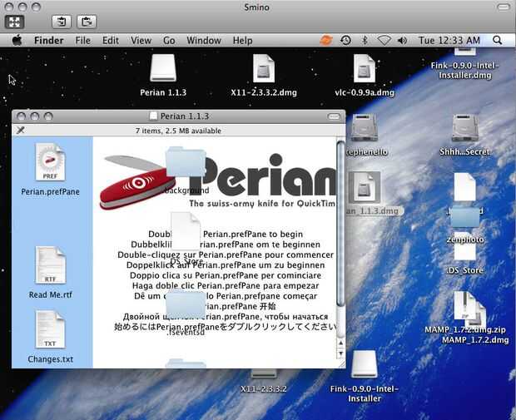Open the Apple menu

(17, 41)
